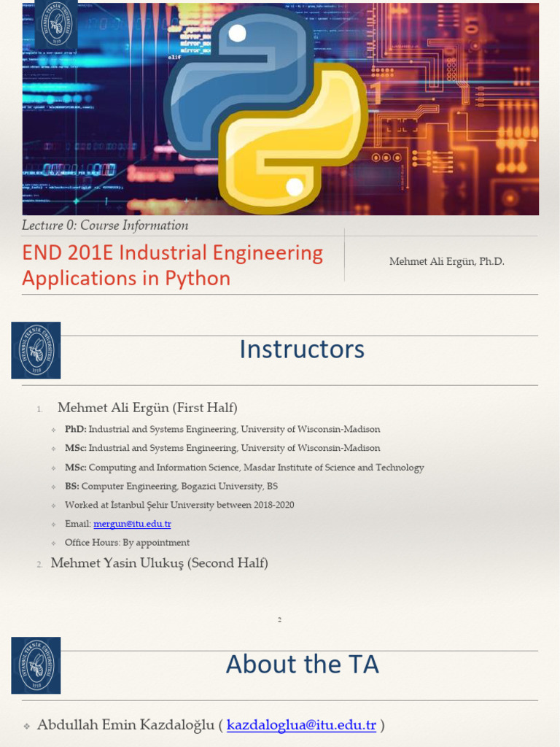The height and width of the screenshot is (747, 560).
Task: Open the kazdaloglua@itu.edu.tr email link
Action: (301, 724)
